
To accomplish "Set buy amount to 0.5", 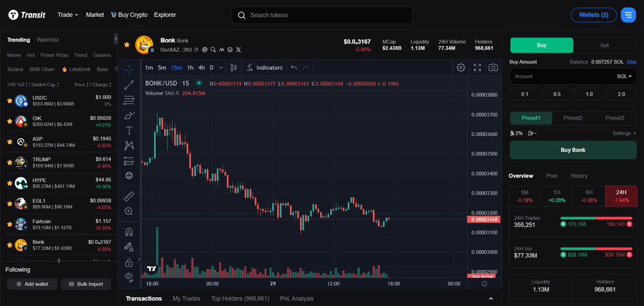I will (x=557, y=94).
